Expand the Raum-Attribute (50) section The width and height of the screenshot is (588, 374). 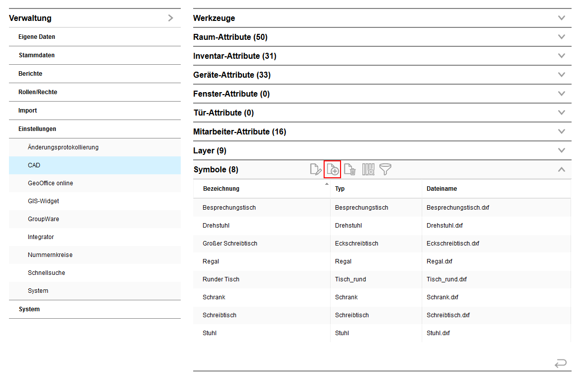coord(562,37)
